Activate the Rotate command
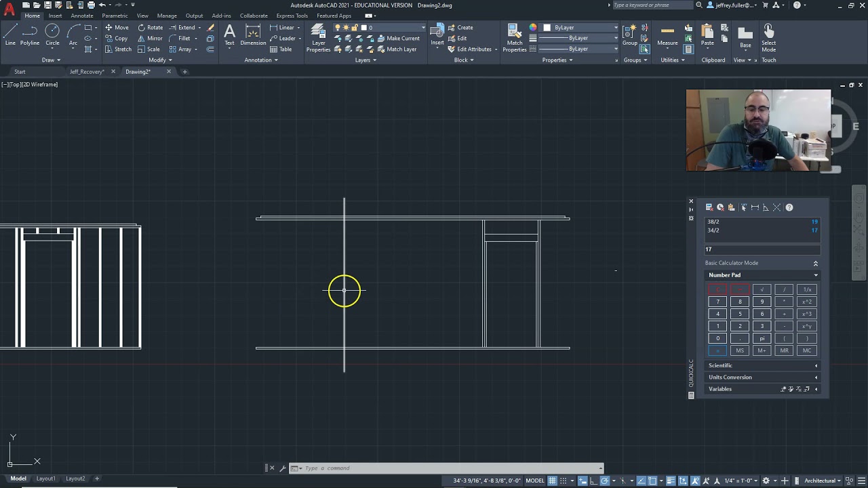Screen dimensions: 868x488 point(150,28)
